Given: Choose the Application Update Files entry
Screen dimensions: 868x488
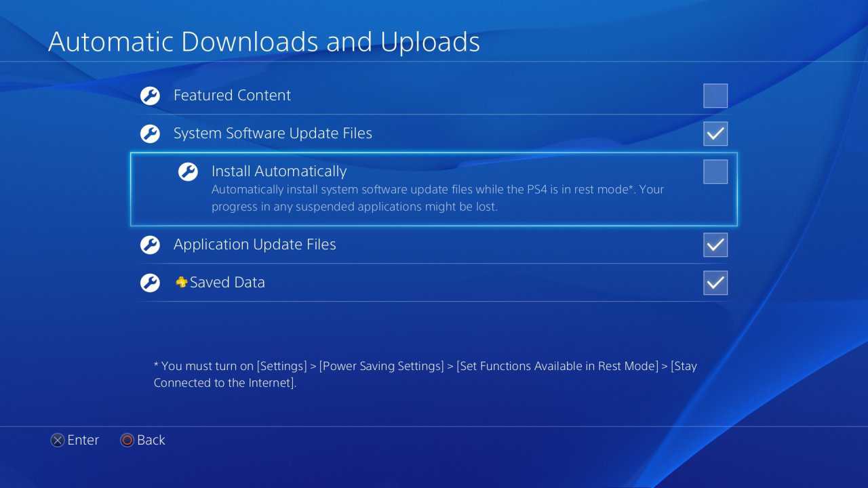Looking at the screenshot, I should 434,245.
